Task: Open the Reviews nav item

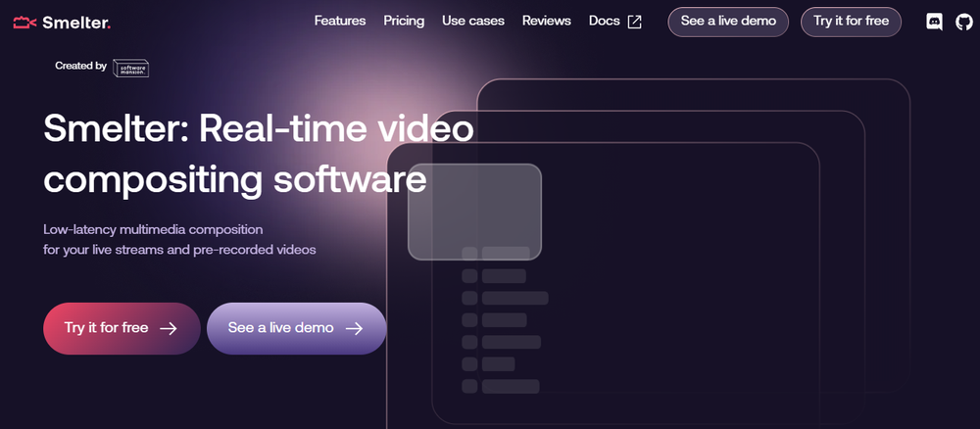Action: pos(546,22)
